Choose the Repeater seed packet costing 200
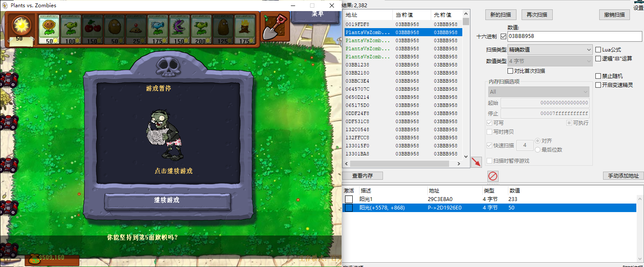Image resolution: width=644 pixels, height=267 pixels. tap(201, 29)
